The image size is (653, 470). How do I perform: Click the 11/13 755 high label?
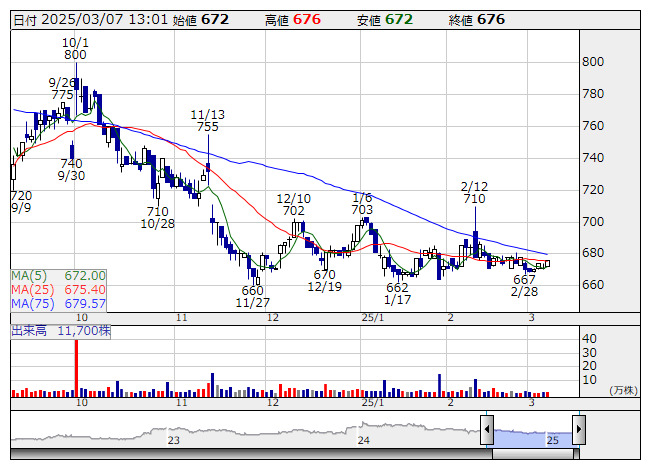[x=207, y=121]
